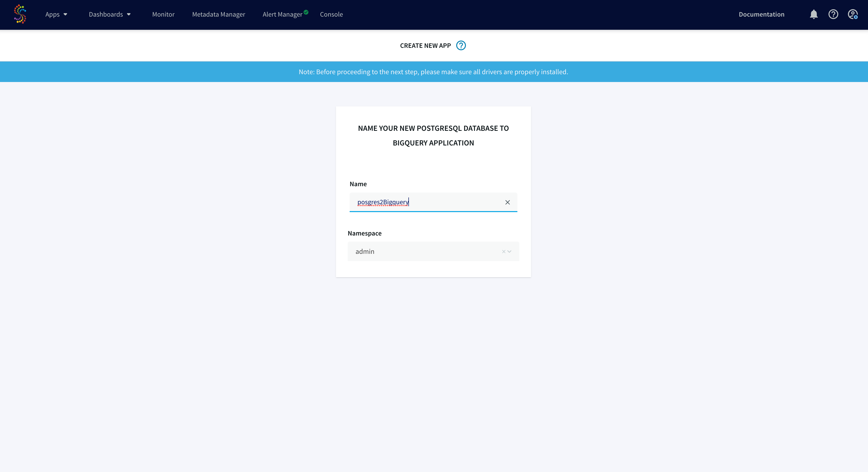The width and height of the screenshot is (868, 472).
Task: Click into the Name input field
Action: [433, 202]
